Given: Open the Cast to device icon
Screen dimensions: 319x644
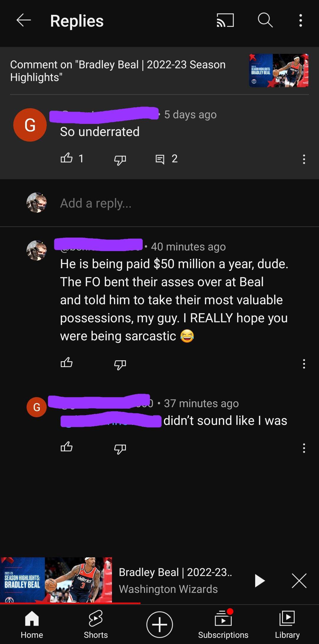Looking at the screenshot, I should tap(225, 20).
